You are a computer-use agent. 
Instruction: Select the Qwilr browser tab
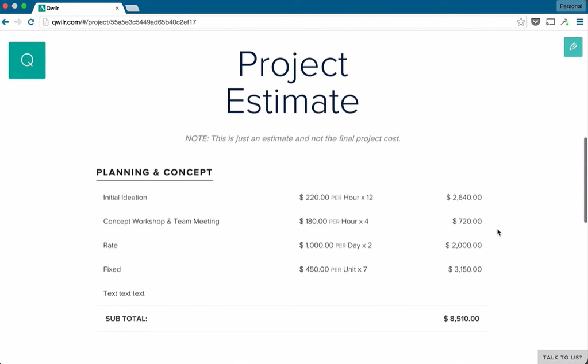[x=75, y=8]
